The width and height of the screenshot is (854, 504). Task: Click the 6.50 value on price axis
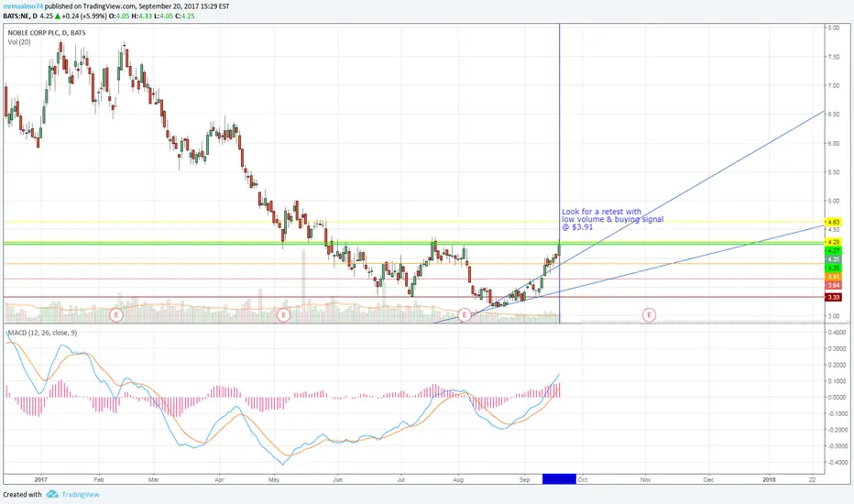[833, 115]
